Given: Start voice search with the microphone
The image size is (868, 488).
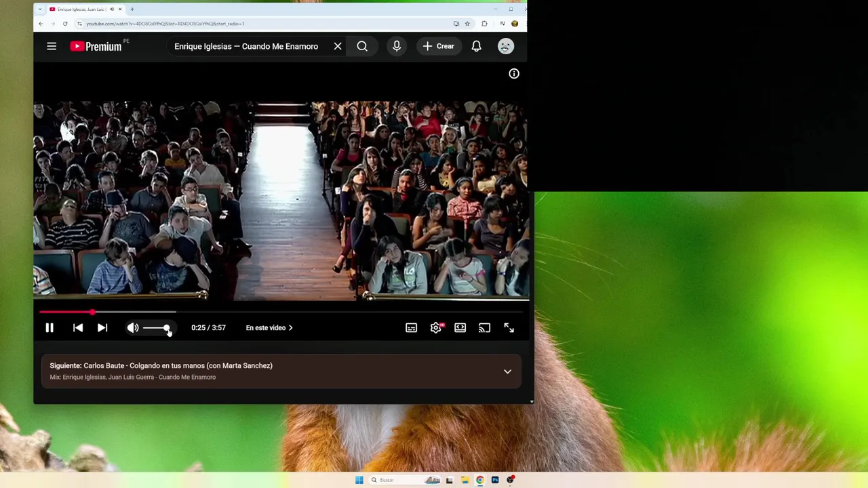Looking at the screenshot, I should point(397,46).
